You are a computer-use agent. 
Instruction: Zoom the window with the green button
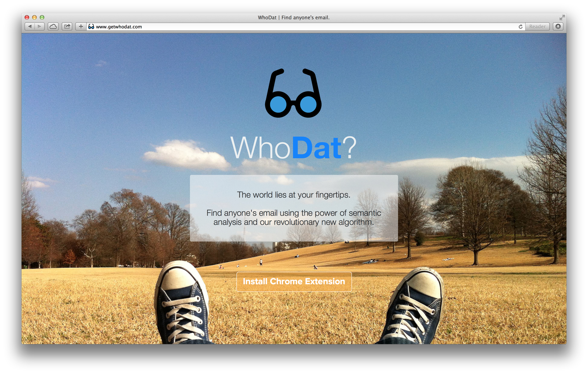42,17
